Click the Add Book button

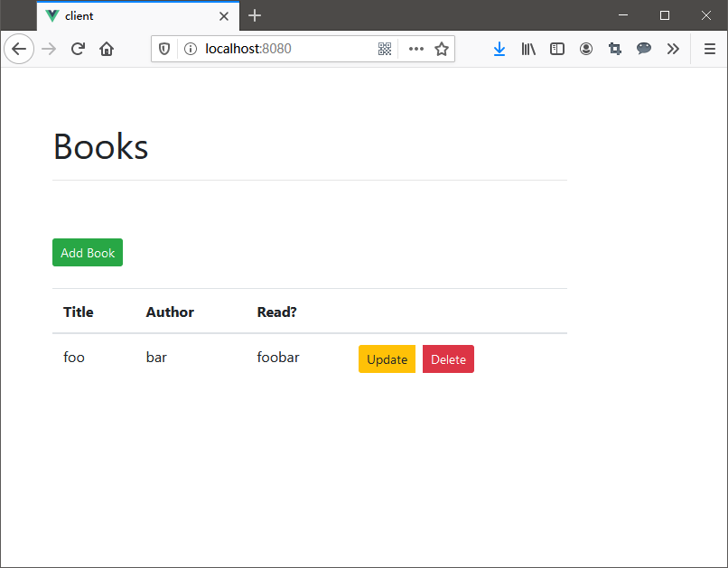(87, 252)
